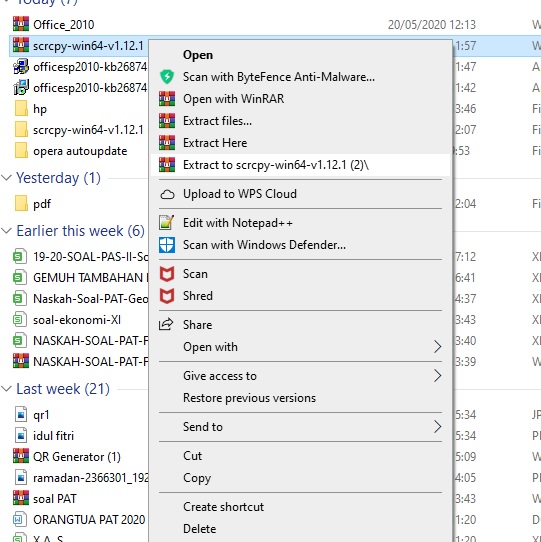Click the McAfee icon beside Shred
This screenshot has height=542, width=541.
tap(167, 296)
